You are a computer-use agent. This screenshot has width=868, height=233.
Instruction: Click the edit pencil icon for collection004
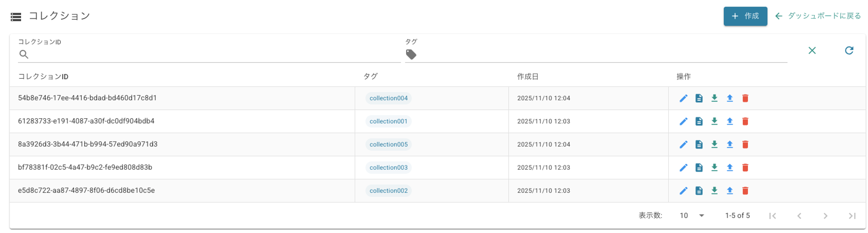pyautogui.click(x=683, y=98)
